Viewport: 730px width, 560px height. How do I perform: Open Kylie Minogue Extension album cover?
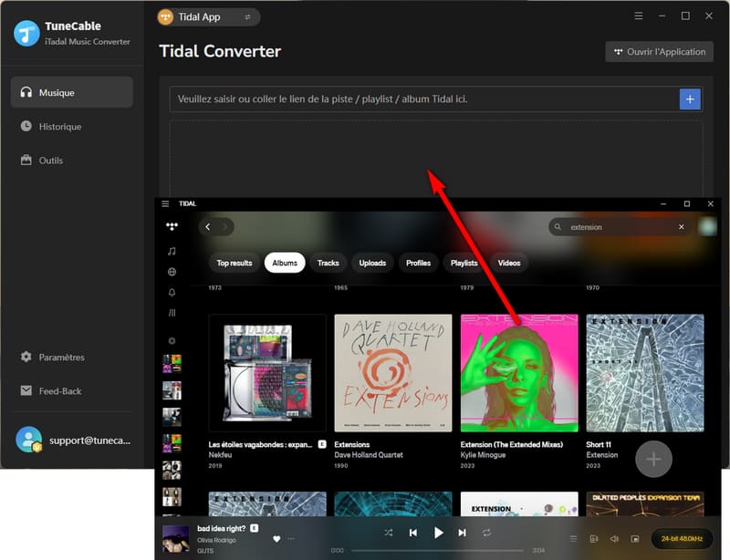click(519, 373)
